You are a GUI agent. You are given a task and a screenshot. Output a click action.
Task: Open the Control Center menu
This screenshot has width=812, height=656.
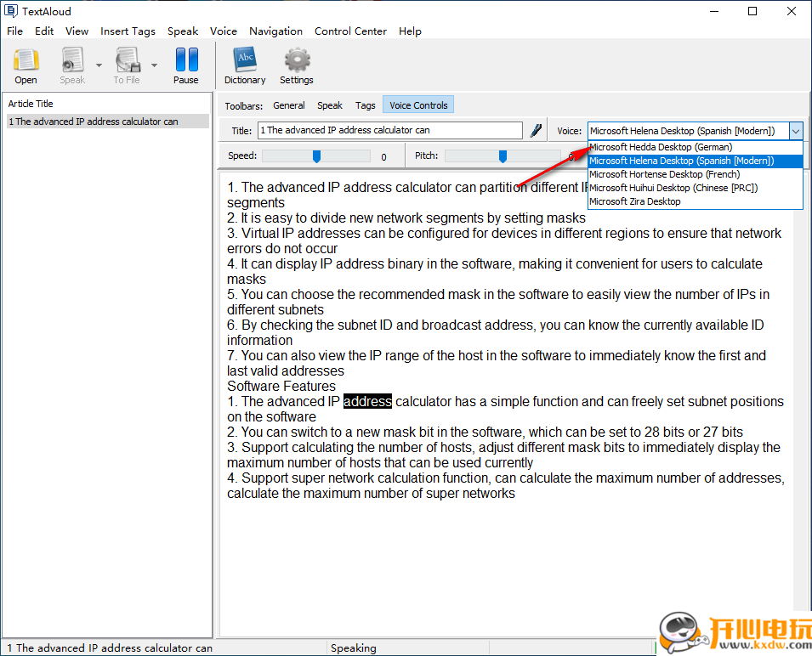point(350,31)
